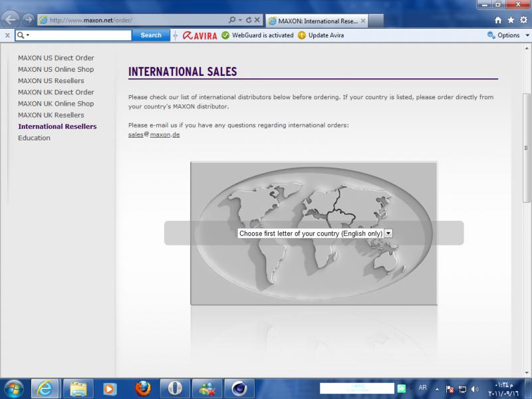Open MAXON US Online Shop link
This screenshot has height=399, width=532.
point(56,70)
